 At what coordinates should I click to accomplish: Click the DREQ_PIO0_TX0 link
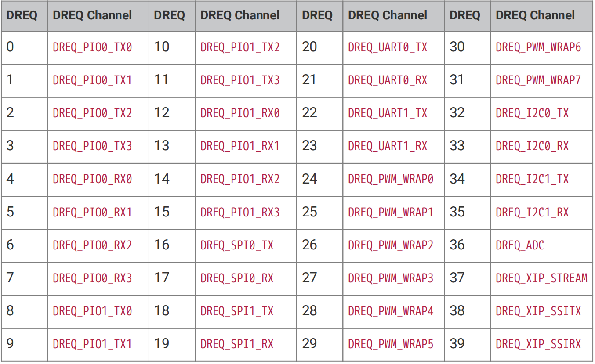click(x=92, y=47)
